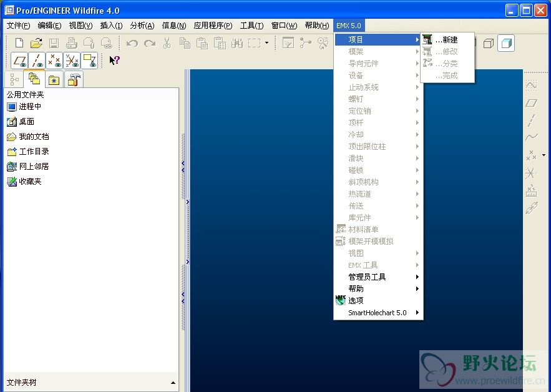
Task: Switch to the hammer connections tab
Action: click(x=74, y=79)
